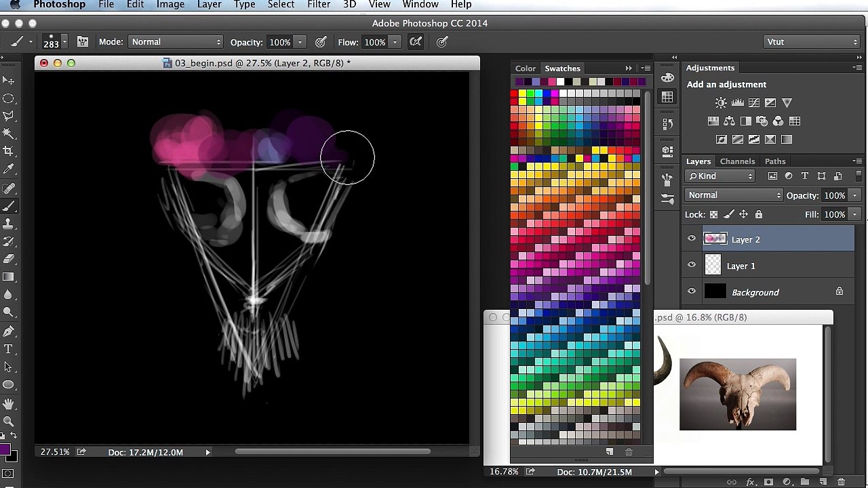Select Layer 1 in Layers panel
The height and width of the screenshot is (488, 868).
(778, 266)
